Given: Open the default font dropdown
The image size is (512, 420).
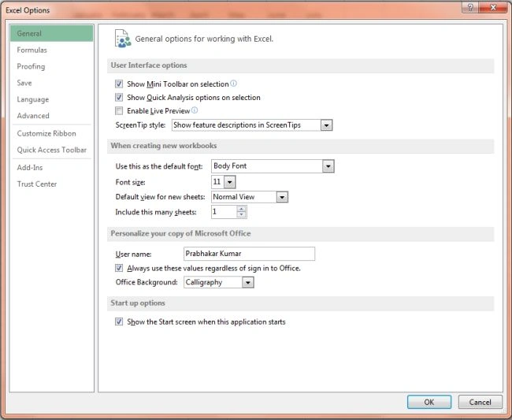Looking at the screenshot, I should point(328,166).
